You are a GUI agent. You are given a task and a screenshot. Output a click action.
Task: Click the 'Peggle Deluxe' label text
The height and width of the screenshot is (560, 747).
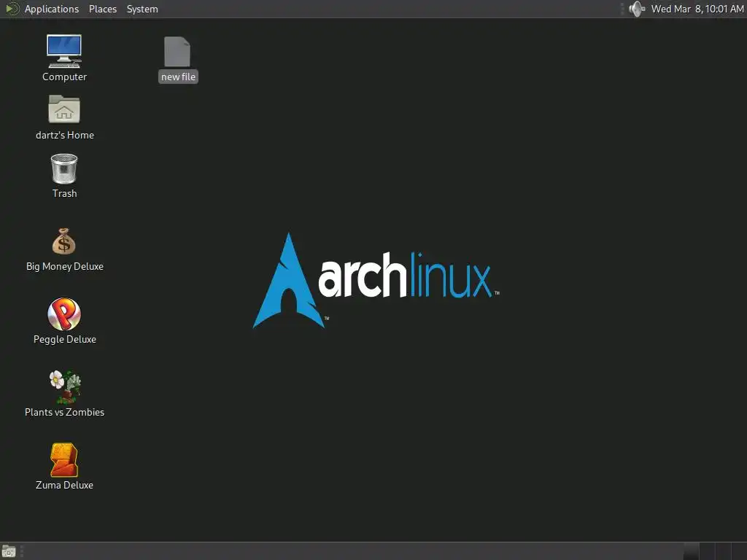pos(65,339)
